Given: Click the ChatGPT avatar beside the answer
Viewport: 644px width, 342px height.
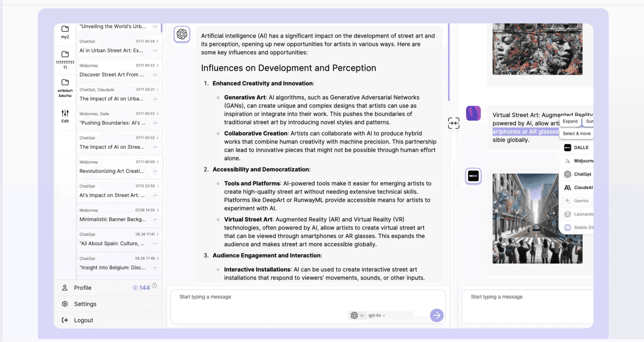Looking at the screenshot, I should tap(182, 34).
